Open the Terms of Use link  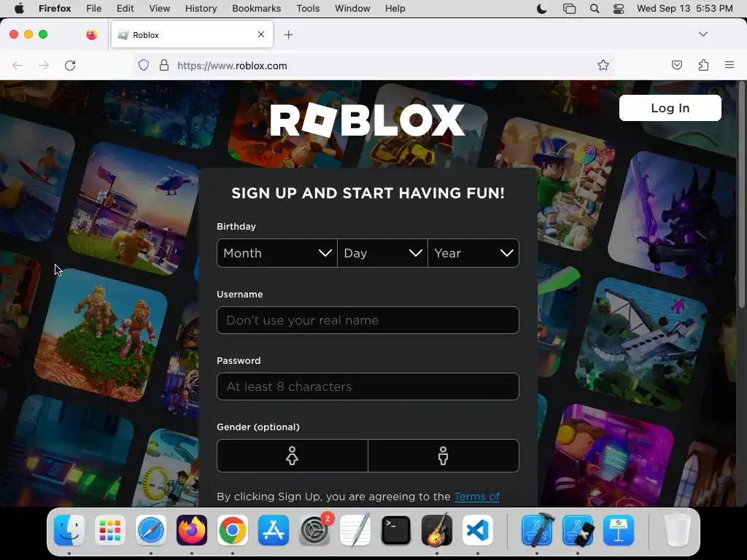click(x=477, y=497)
